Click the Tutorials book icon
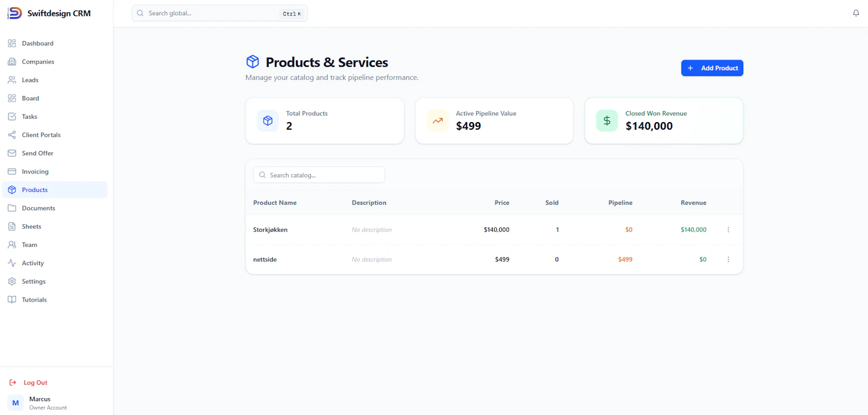Screen dimensions: 868x415 (x=12, y=299)
